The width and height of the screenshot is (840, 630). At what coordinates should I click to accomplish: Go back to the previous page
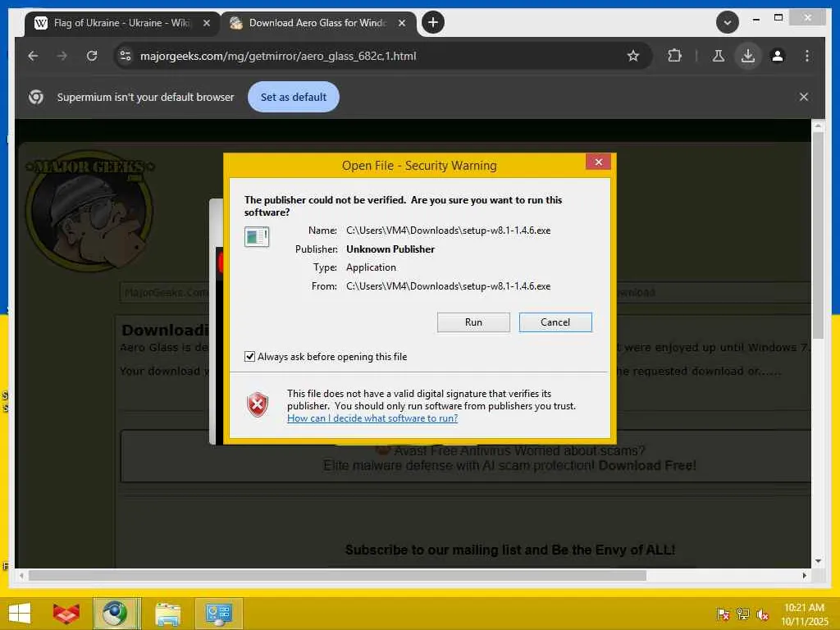33,56
